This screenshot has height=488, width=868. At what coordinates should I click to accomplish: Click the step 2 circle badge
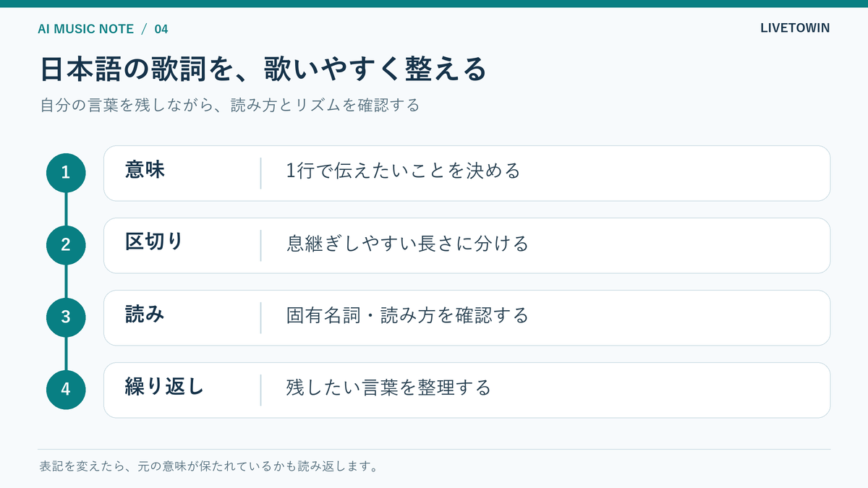[66, 245]
